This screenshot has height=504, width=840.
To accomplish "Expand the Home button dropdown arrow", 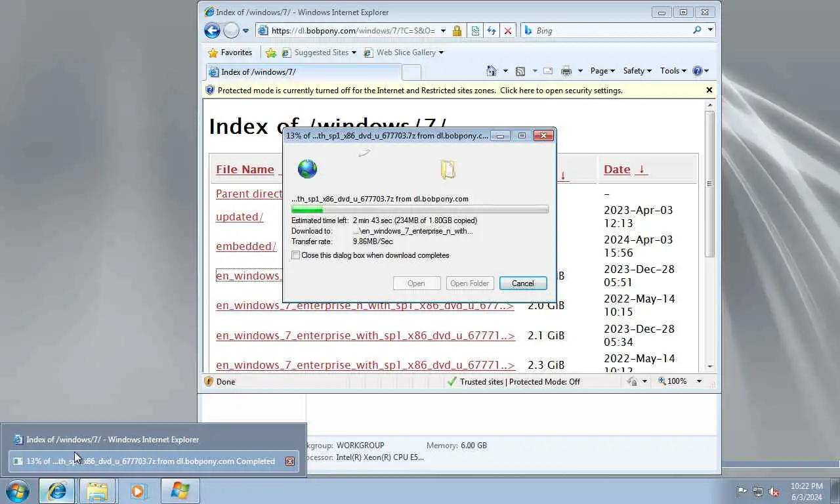I will 505,71.
